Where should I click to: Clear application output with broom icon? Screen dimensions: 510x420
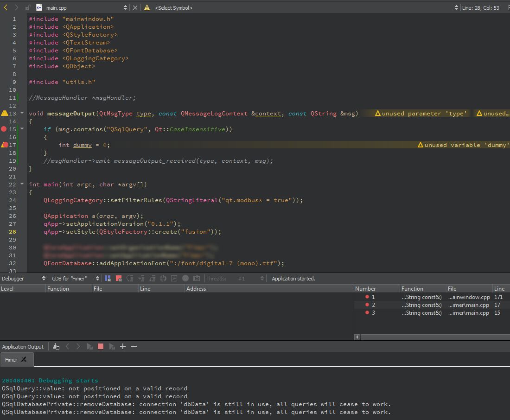click(x=56, y=346)
